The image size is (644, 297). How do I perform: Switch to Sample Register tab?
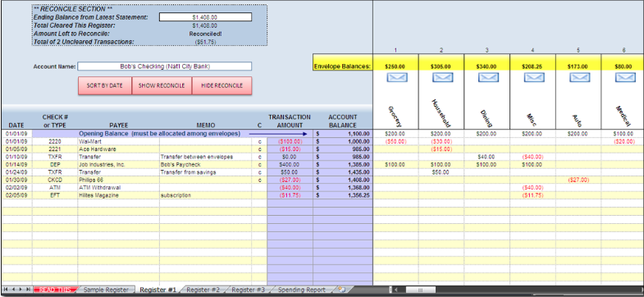(x=106, y=290)
